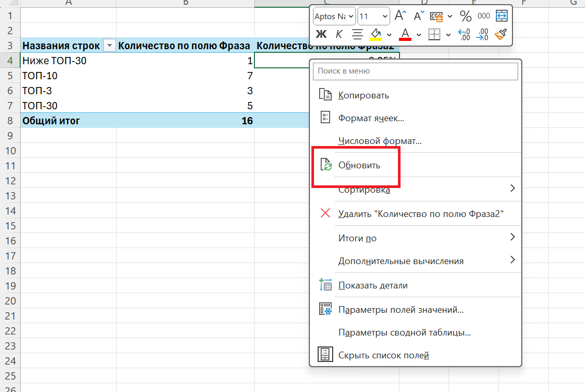Select the Количество по полю Фраза header
Screen dimensions: 585x392
point(186,46)
